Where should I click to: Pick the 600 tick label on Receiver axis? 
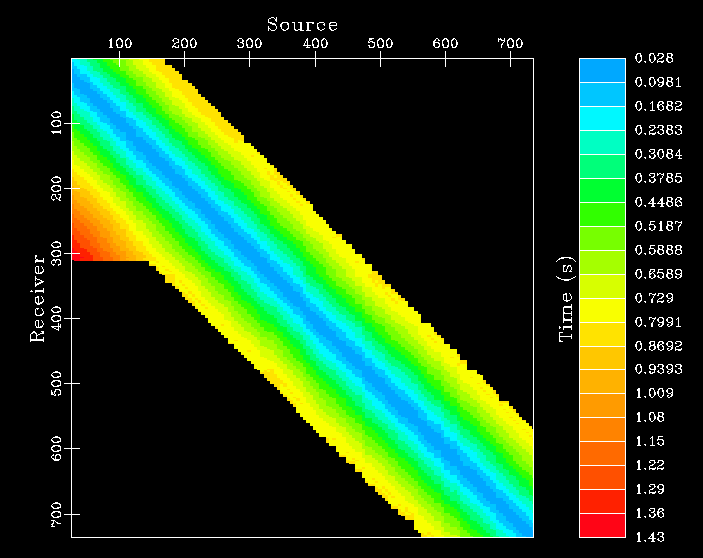pyautogui.click(x=56, y=448)
